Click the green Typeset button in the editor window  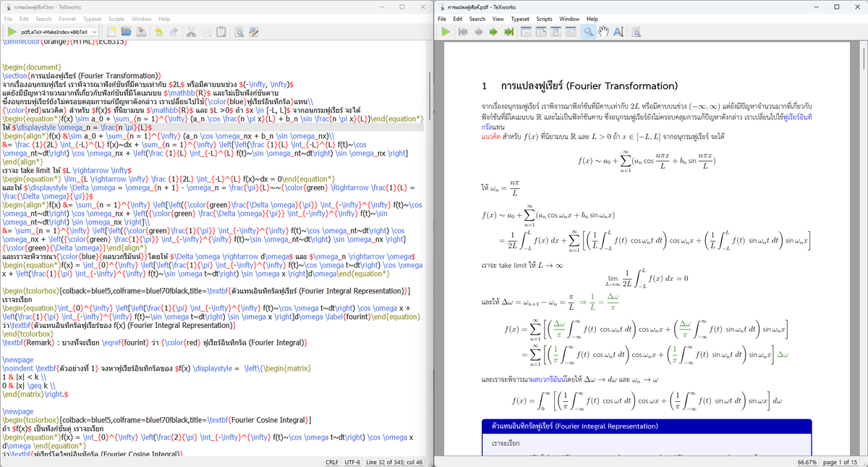click(x=12, y=32)
